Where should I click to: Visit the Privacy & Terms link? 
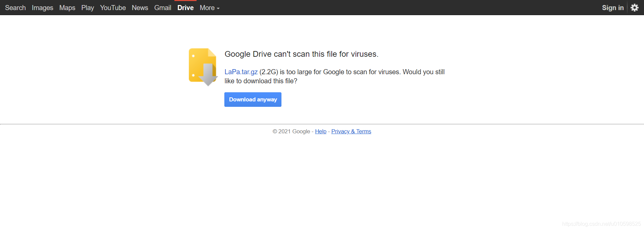pyautogui.click(x=351, y=131)
